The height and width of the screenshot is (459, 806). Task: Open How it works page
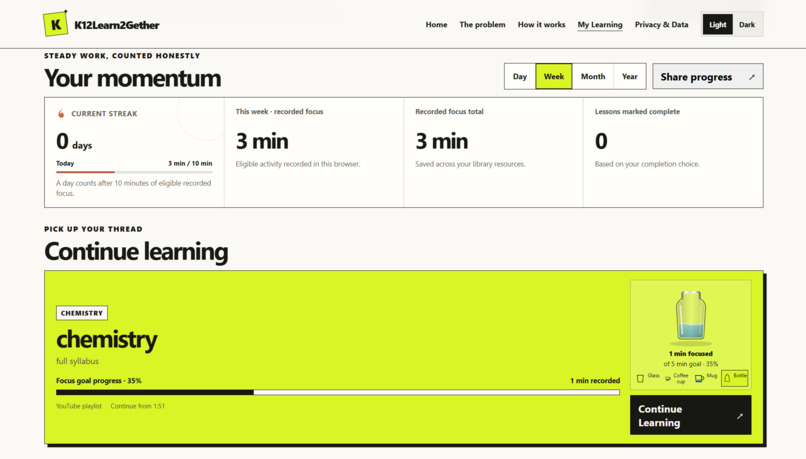click(x=541, y=24)
